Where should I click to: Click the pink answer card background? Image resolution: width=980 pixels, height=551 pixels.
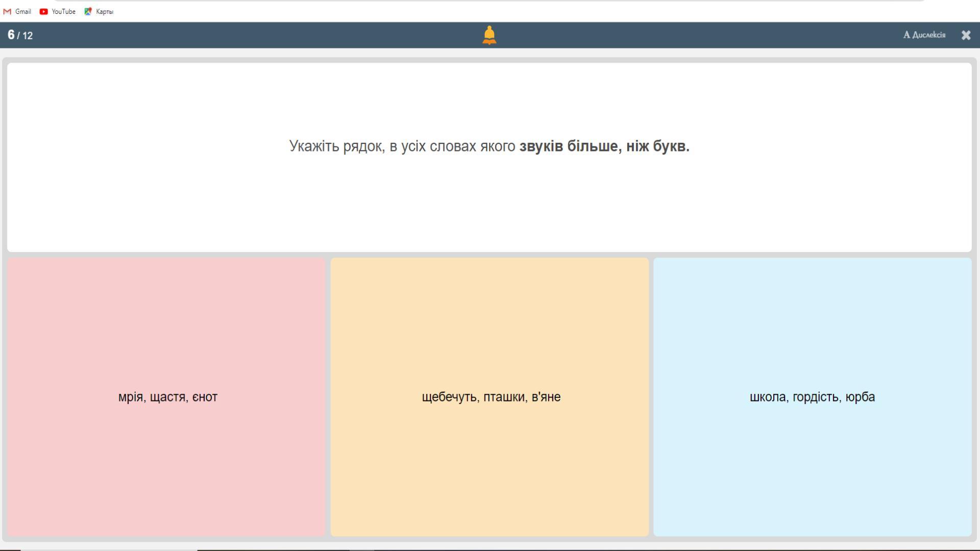(166, 316)
